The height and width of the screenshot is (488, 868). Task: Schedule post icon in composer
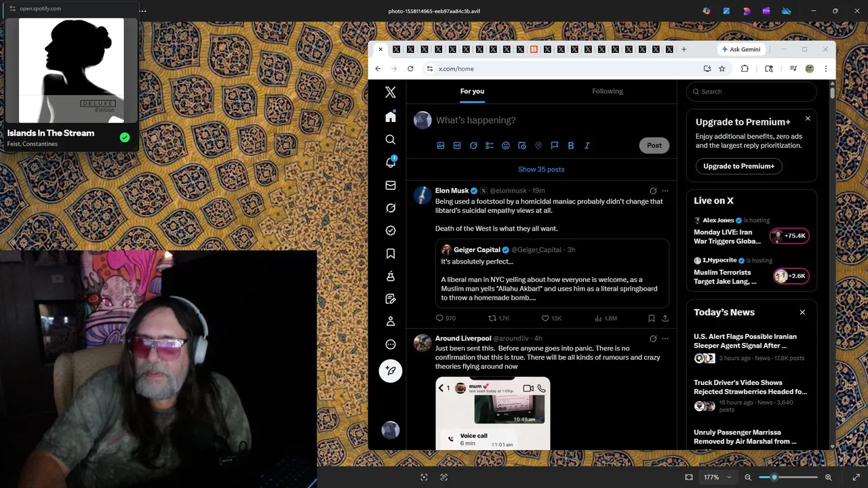tap(522, 145)
